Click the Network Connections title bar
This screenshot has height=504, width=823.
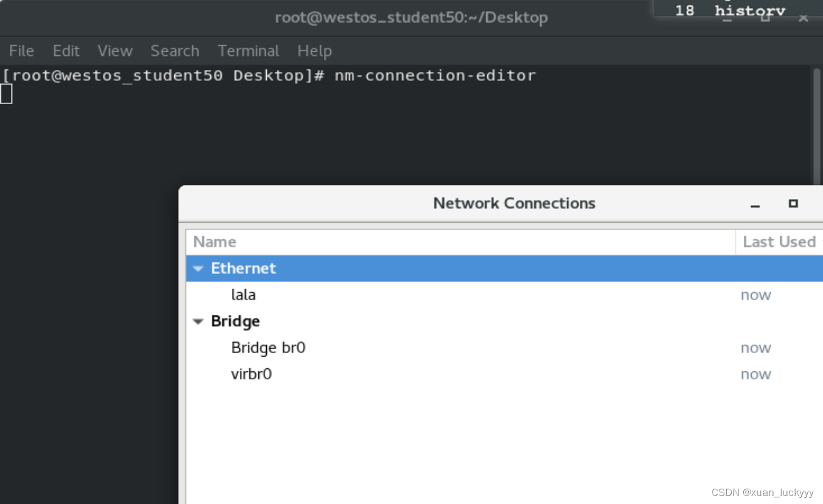point(514,203)
